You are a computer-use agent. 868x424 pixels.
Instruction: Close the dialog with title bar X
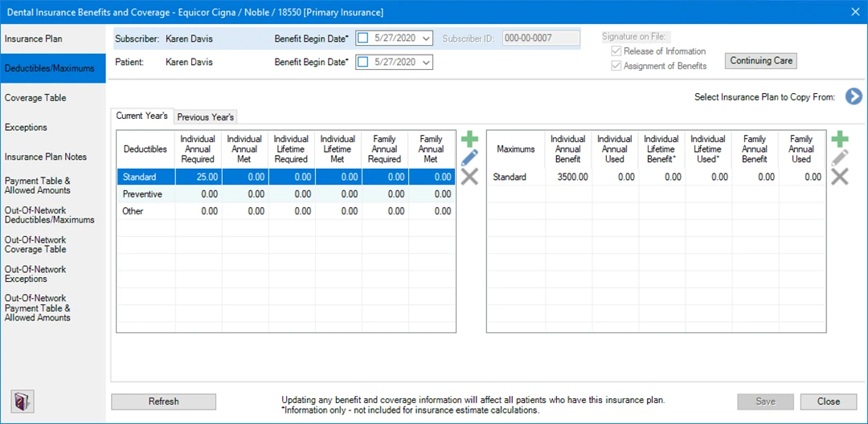[x=856, y=11]
